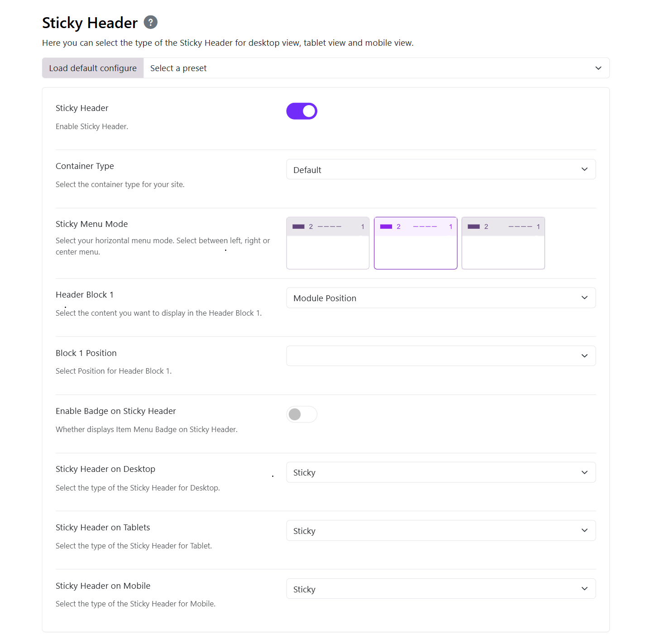Screen dimensions: 651x644
Task: Select the left-aligned sticky menu mode thumbnail
Action: [328, 243]
